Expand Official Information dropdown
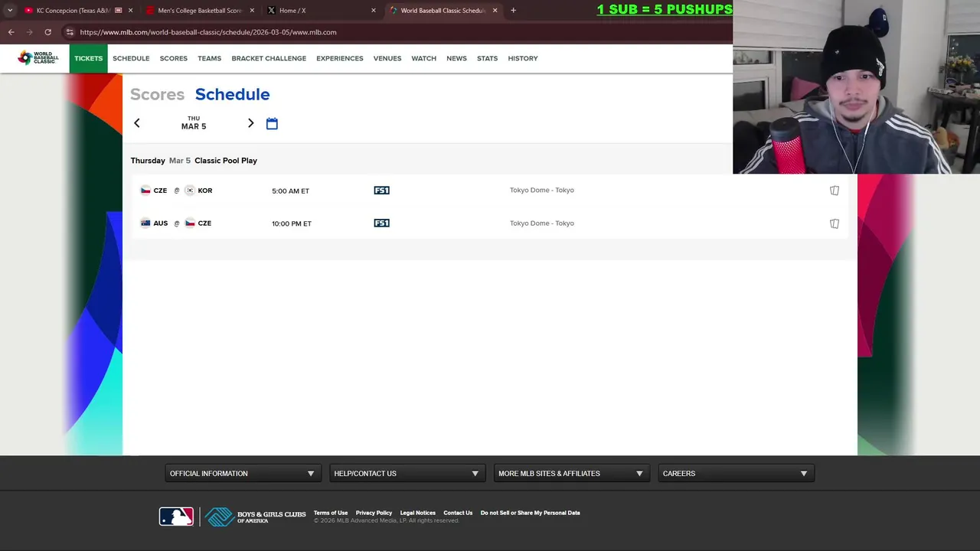980x551 pixels. [x=242, y=474]
